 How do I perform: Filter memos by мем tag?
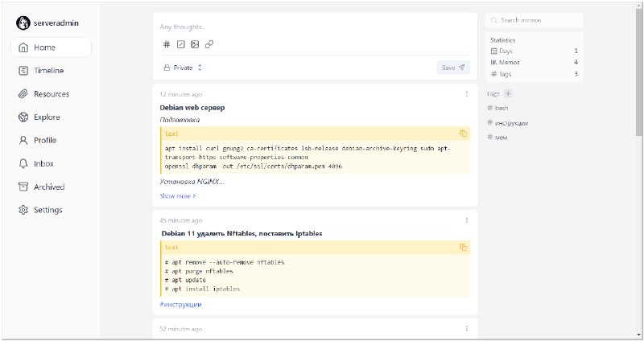coord(497,138)
